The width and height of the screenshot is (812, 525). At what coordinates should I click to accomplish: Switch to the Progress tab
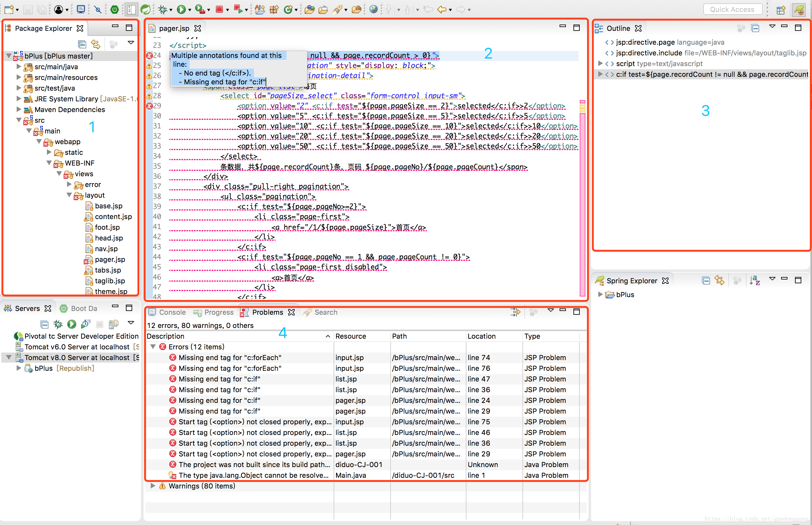pyautogui.click(x=213, y=312)
